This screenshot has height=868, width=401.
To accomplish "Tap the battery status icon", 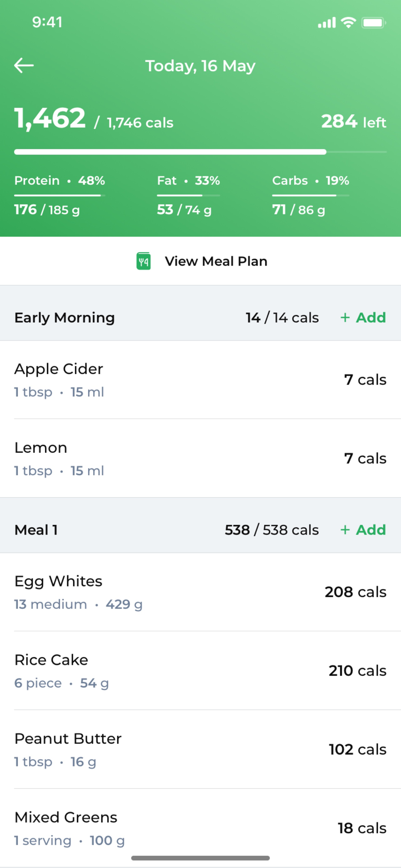I will point(374,23).
